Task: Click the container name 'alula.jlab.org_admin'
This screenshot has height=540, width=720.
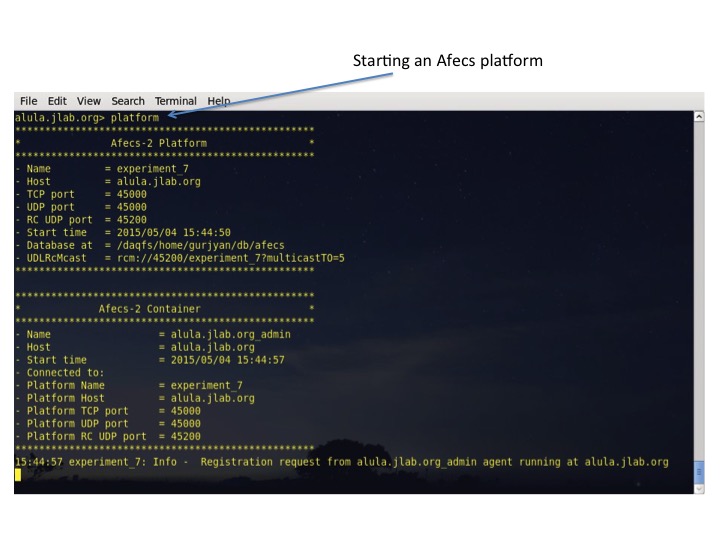Action: click(231, 335)
